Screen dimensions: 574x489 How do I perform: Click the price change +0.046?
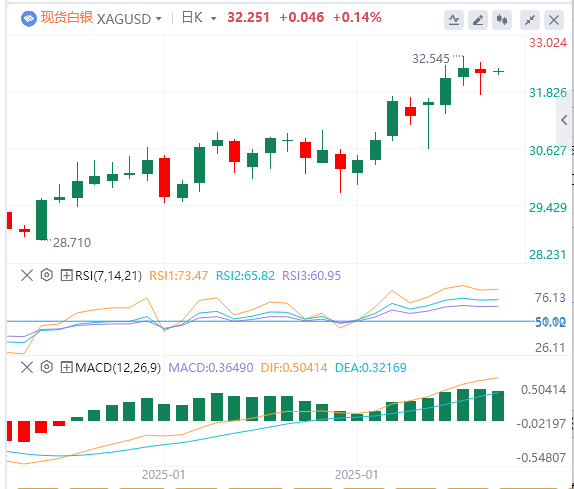click(x=302, y=17)
